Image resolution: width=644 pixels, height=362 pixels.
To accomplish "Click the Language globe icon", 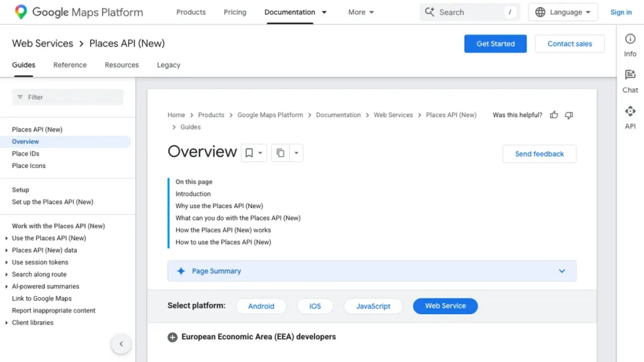I will 540,13.
